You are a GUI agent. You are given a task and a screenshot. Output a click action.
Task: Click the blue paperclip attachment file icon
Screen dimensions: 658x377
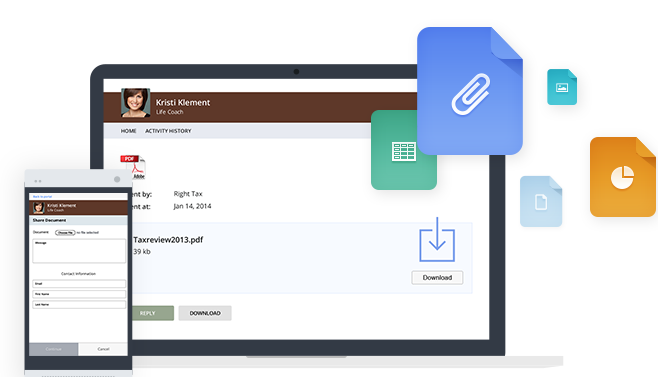[470, 91]
